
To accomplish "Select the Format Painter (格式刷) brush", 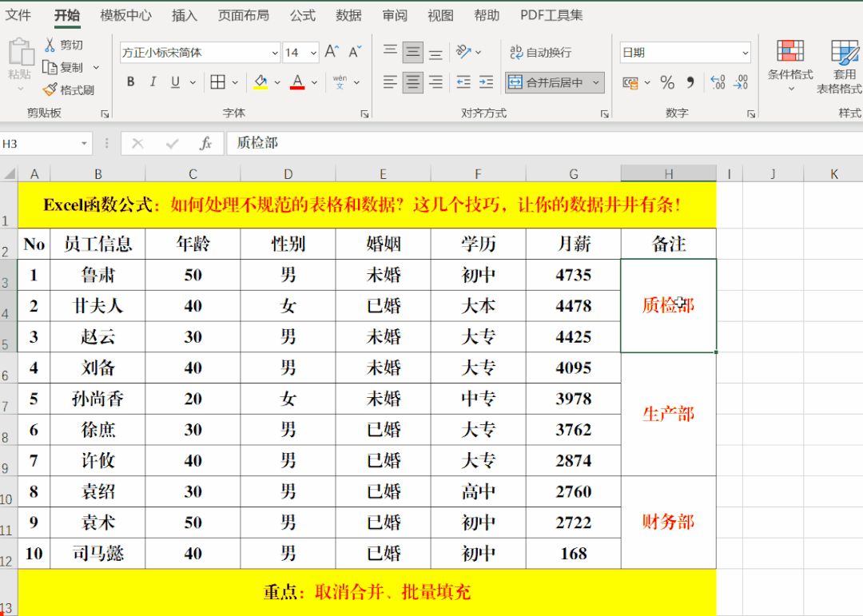I will pos(50,89).
